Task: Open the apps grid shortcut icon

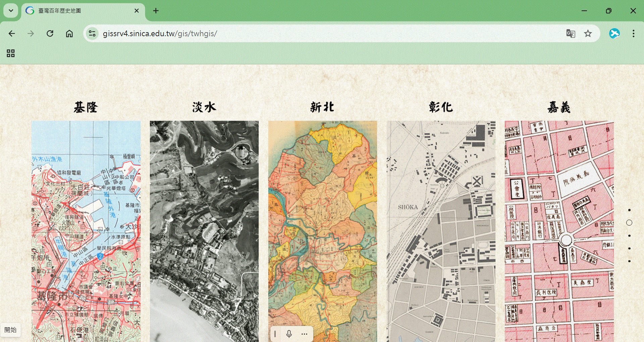Action: coord(11,53)
